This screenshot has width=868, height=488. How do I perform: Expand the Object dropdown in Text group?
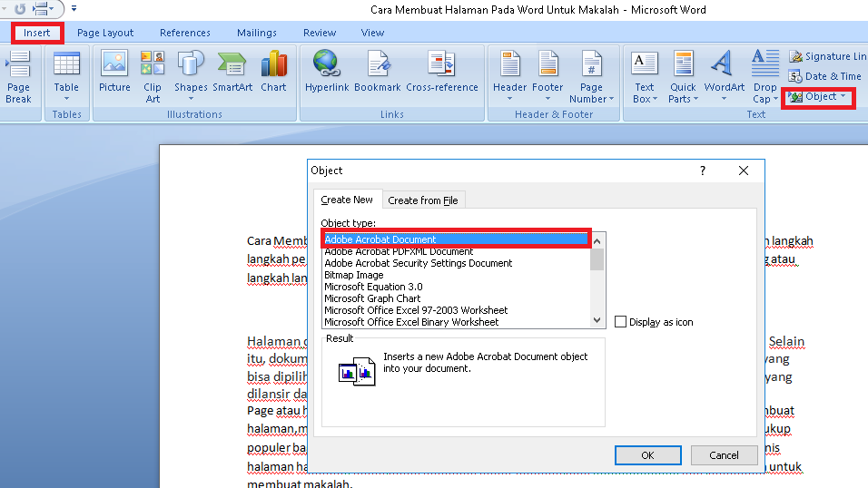click(x=843, y=96)
